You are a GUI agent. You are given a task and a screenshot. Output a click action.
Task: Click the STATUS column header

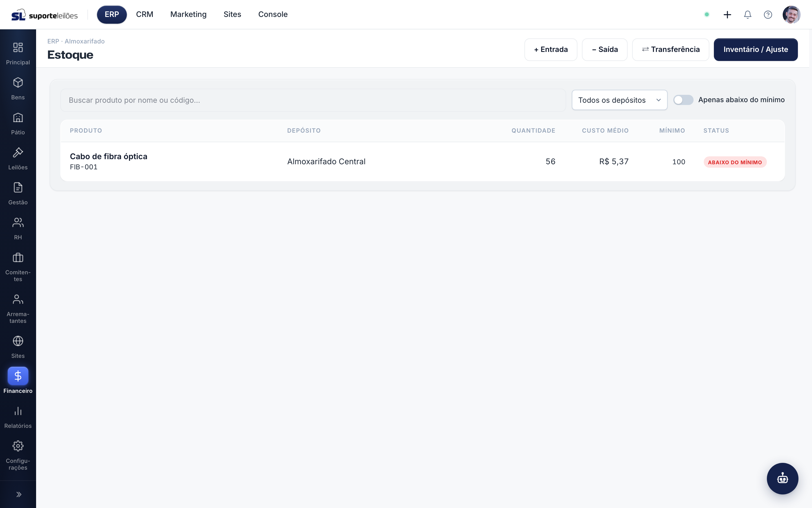(716, 130)
